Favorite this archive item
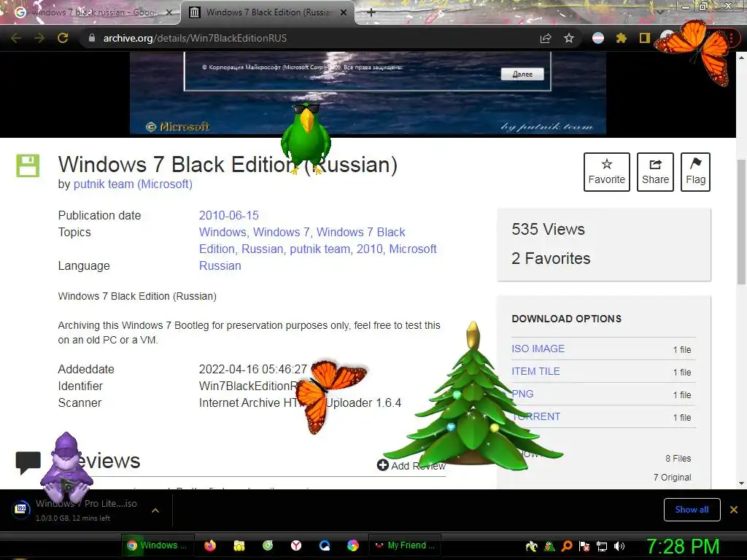 click(x=606, y=172)
